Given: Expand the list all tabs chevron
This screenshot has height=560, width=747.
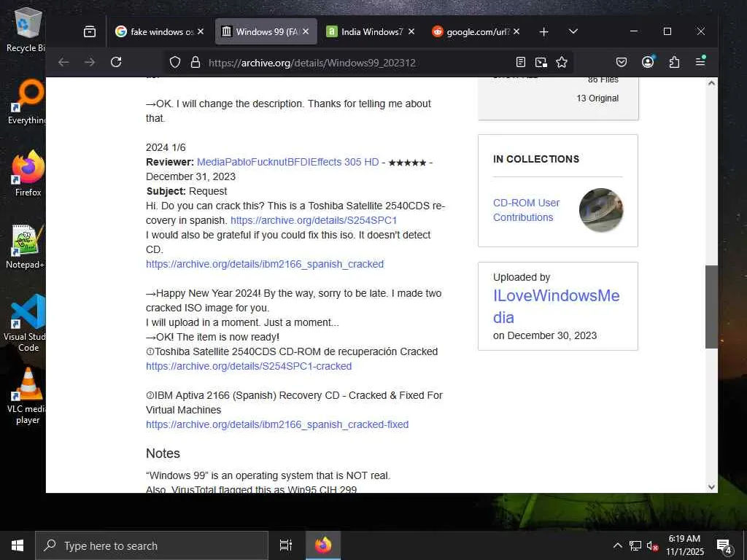Looking at the screenshot, I should [573, 31].
